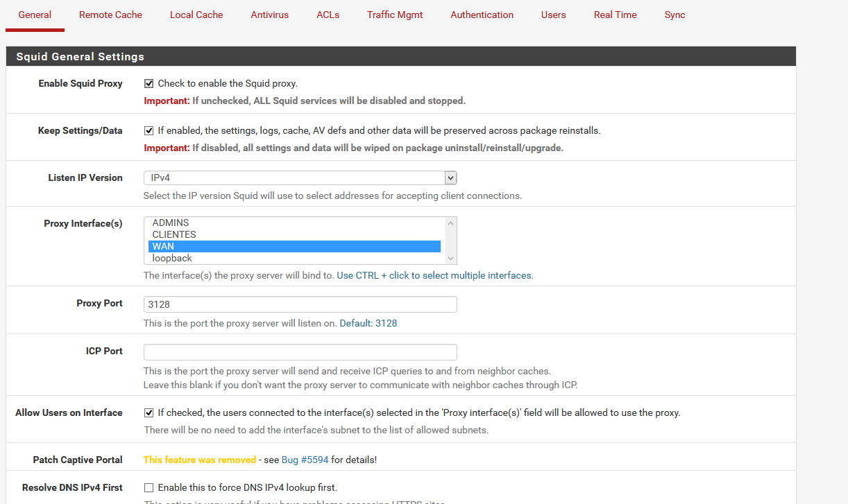Select ADMINS in Proxy Interface list
The image size is (848, 504).
click(x=294, y=223)
